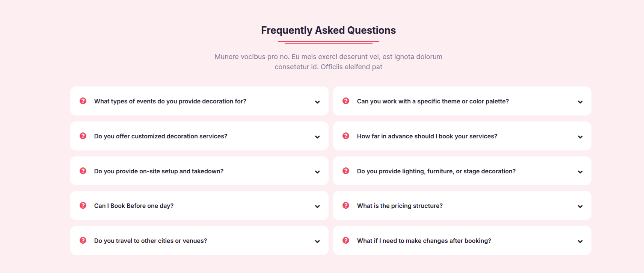
Task: Click question icon beside theme or color palette
Action: click(x=346, y=101)
